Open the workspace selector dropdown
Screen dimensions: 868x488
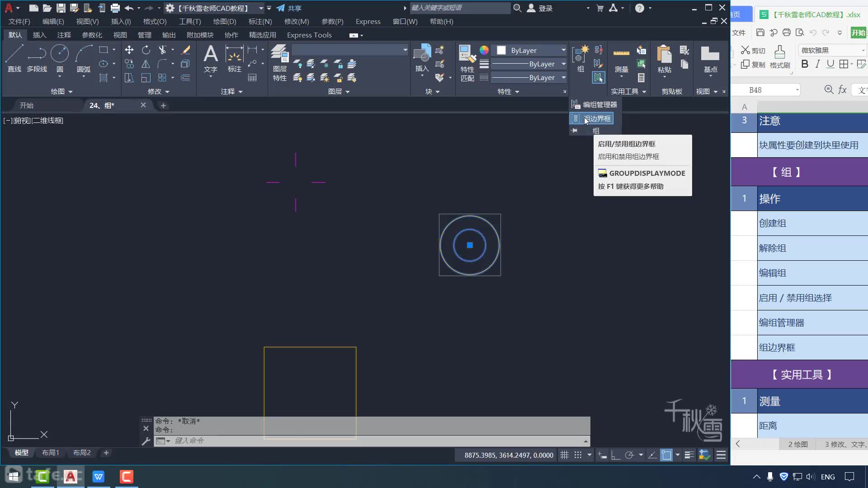261,8
